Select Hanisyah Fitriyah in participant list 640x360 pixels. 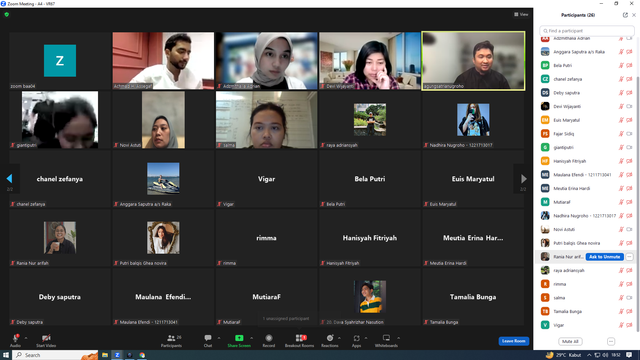click(585, 161)
